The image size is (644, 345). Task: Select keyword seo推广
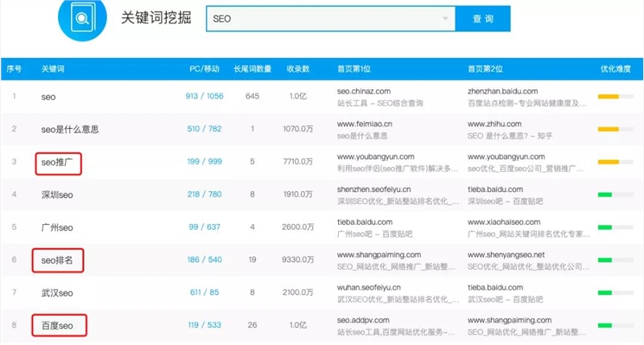(x=56, y=163)
